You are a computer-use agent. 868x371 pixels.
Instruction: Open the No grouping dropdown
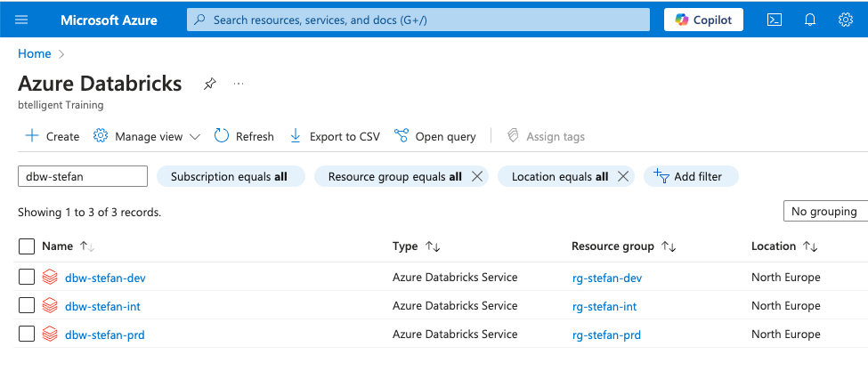[823, 212]
